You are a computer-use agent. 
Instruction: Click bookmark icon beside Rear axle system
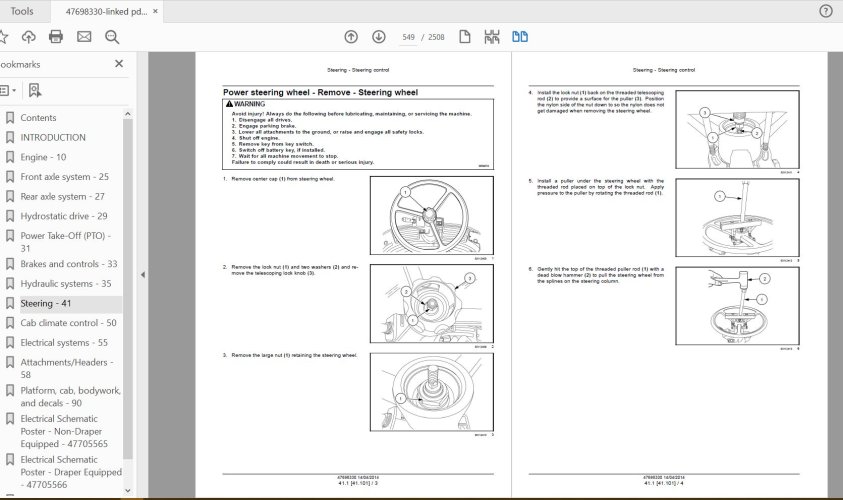pos(10,197)
